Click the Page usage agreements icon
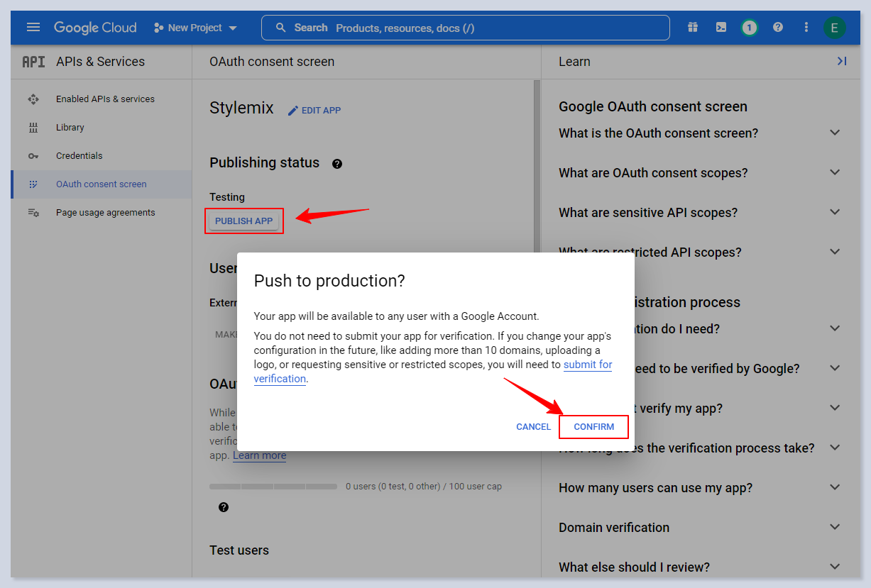 [33, 213]
